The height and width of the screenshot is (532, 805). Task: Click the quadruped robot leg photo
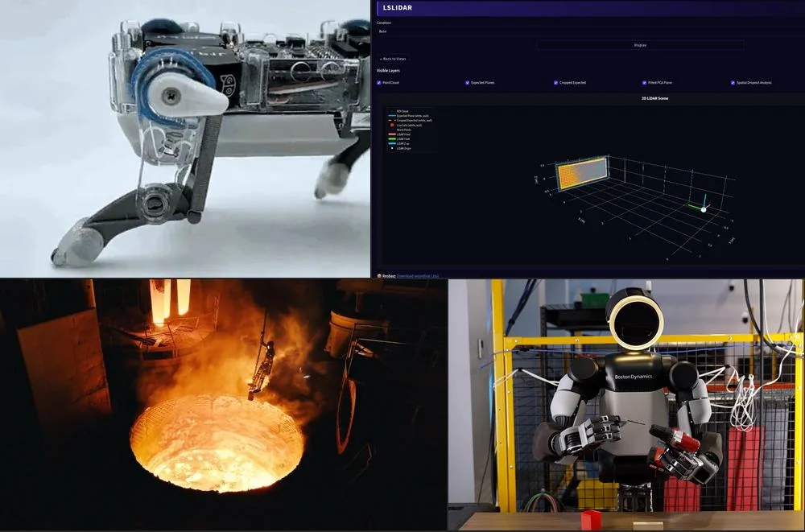point(185,138)
